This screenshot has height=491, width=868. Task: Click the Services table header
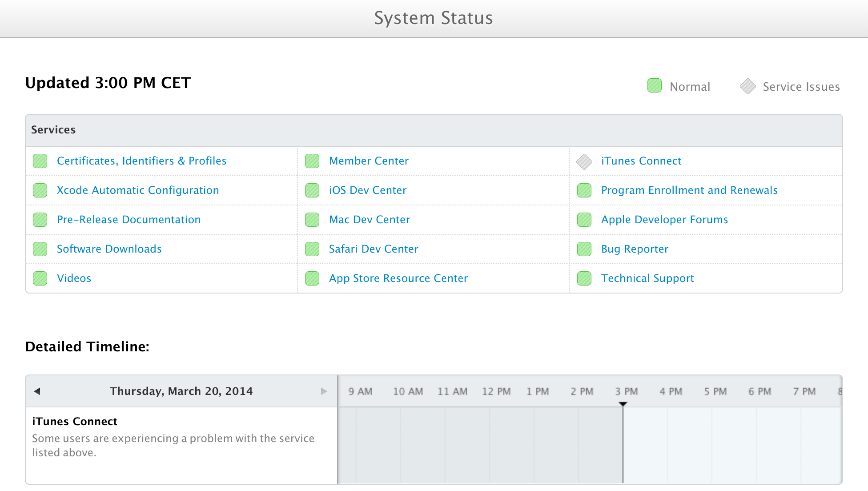[x=434, y=130]
